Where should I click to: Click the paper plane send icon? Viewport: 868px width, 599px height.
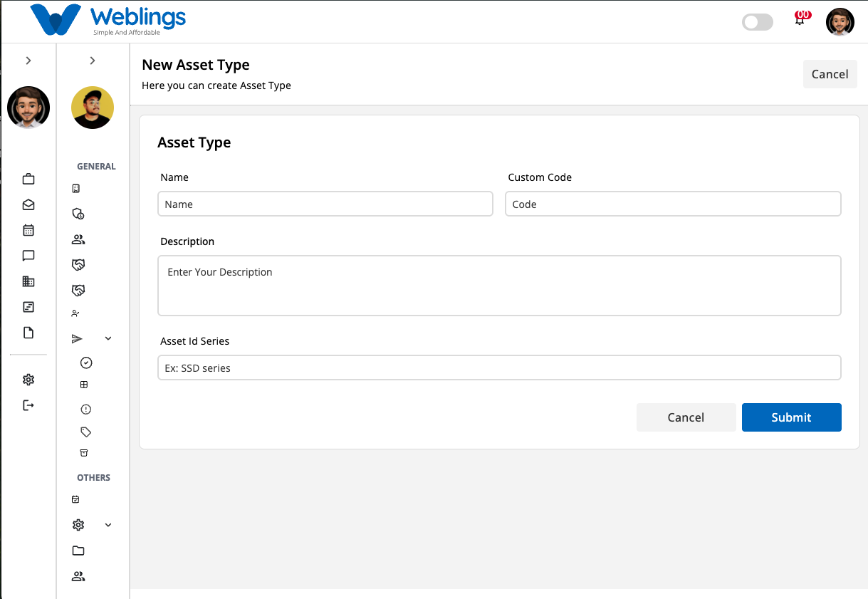[x=78, y=339]
